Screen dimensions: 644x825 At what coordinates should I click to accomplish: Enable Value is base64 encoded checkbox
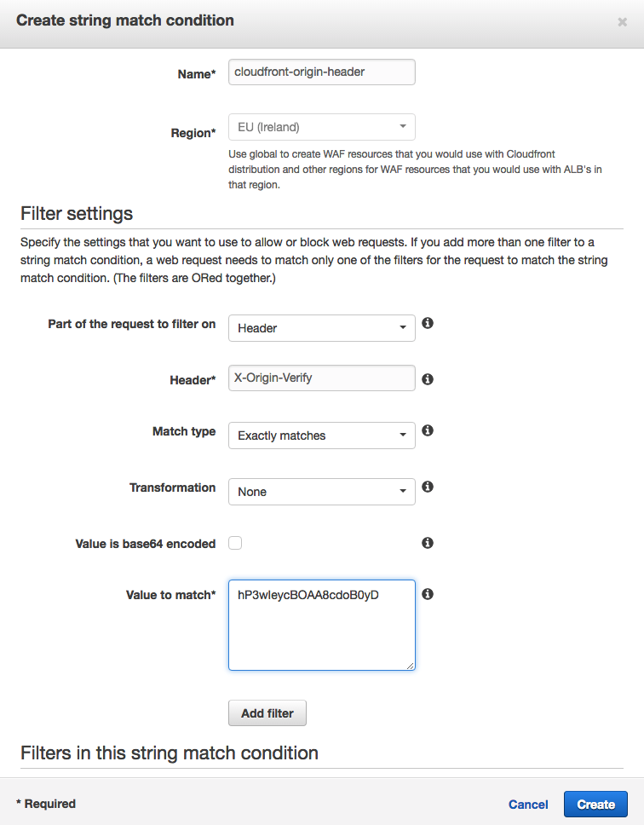[x=235, y=543]
